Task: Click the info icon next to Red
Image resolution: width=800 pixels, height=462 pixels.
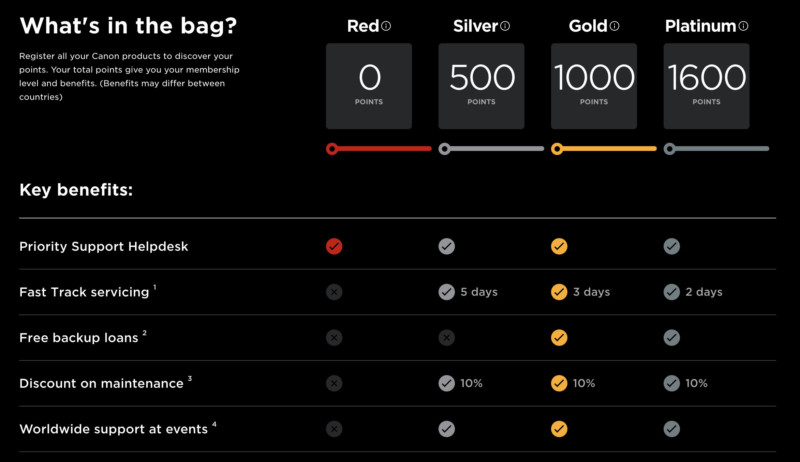Action: coord(386,26)
